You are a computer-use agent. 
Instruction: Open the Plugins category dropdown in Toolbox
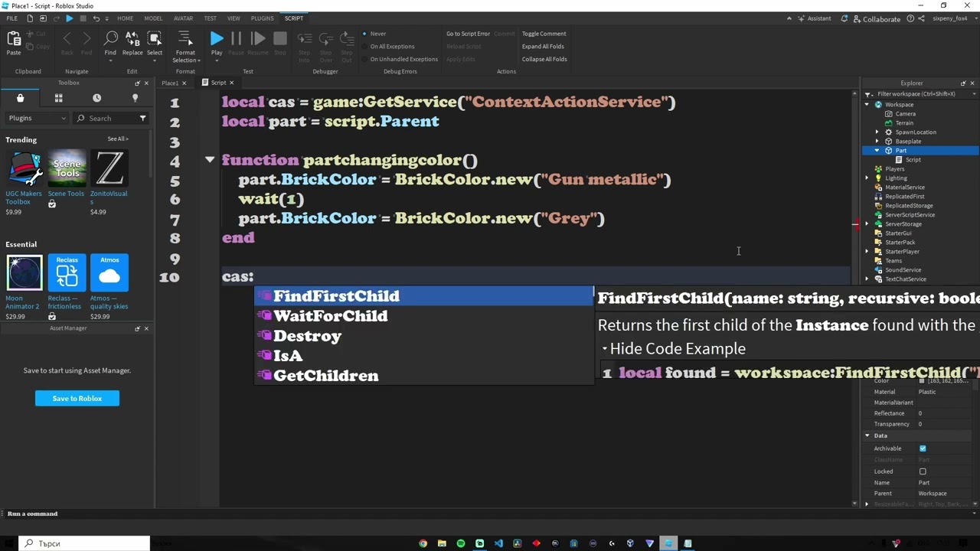click(37, 118)
